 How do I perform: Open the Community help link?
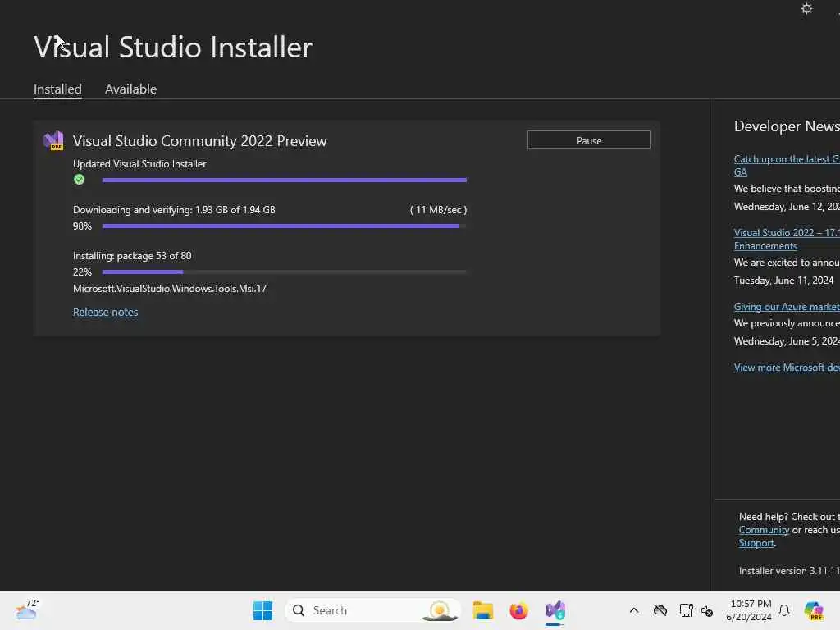[764, 530]
